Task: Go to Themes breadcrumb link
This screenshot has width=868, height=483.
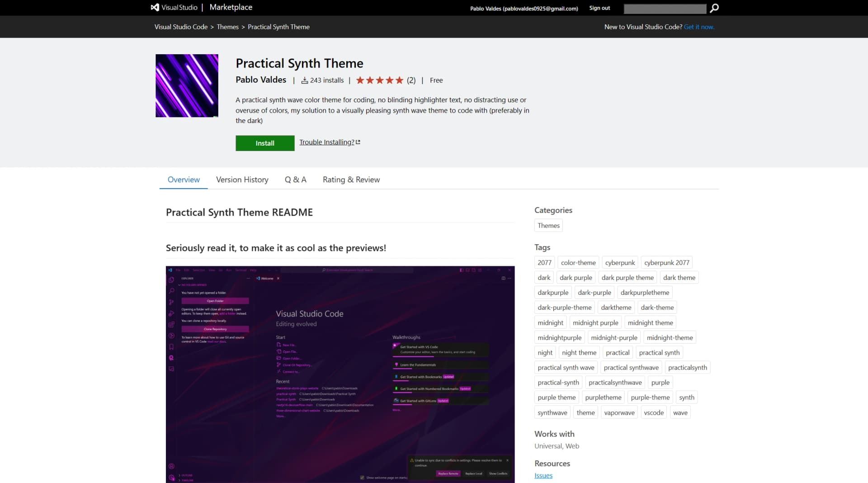Action: pyautogui.click(x=227, y=27)
